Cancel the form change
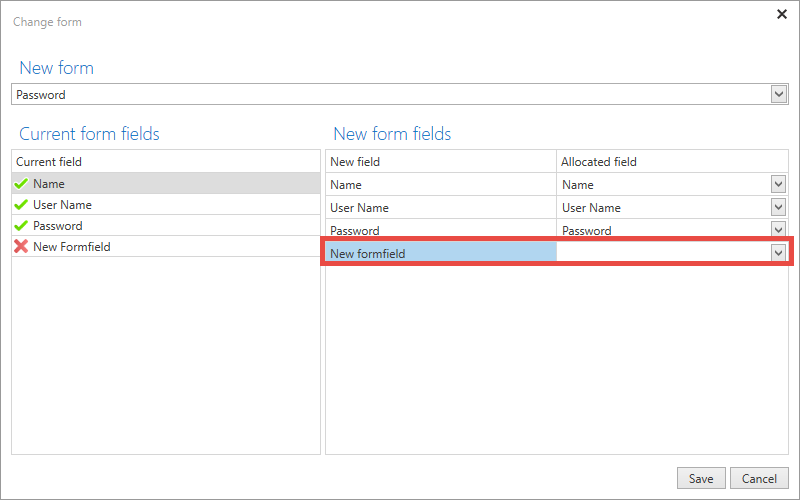This screenshot has height=500, width=800. click(759, 479)
